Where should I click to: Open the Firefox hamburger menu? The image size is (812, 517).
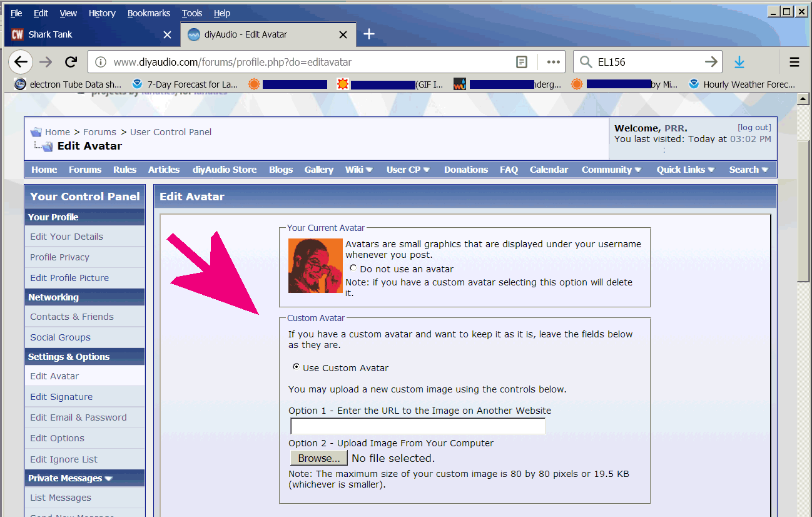coord(794,62)
